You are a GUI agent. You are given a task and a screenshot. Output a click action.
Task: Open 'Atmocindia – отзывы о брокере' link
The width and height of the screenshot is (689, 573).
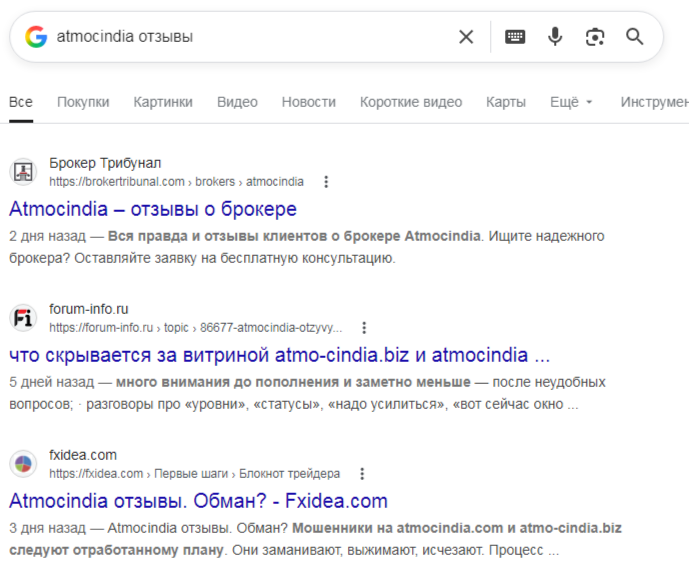(x=153, y=210)
